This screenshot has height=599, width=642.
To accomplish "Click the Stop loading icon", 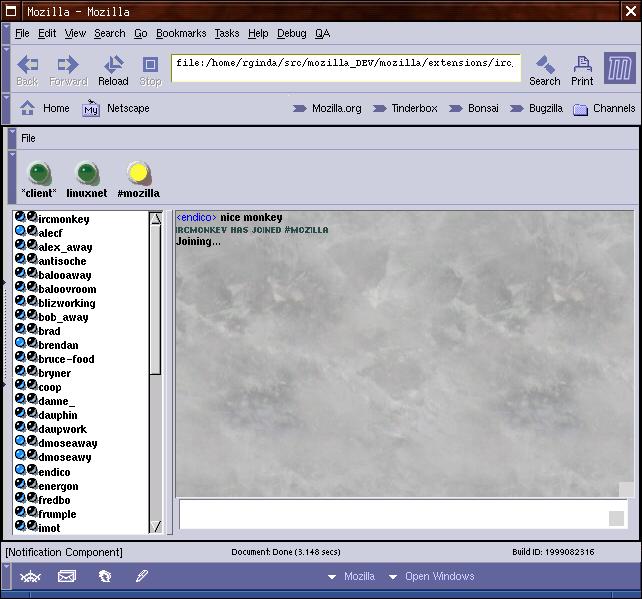I will point(150,65).
